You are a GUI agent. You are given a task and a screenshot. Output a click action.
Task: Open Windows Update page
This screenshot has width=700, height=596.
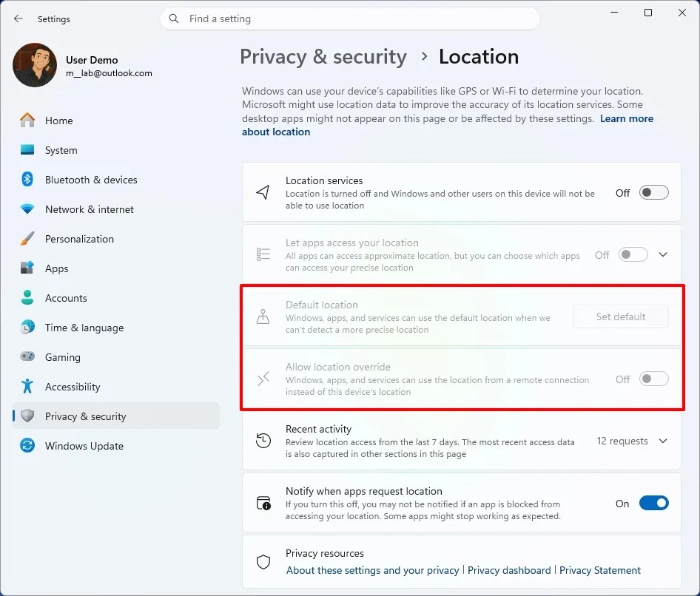click(x=116, y=445)
